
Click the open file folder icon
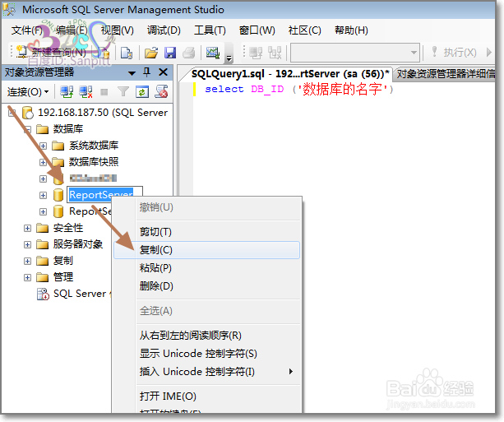click(x=151, y=53)
